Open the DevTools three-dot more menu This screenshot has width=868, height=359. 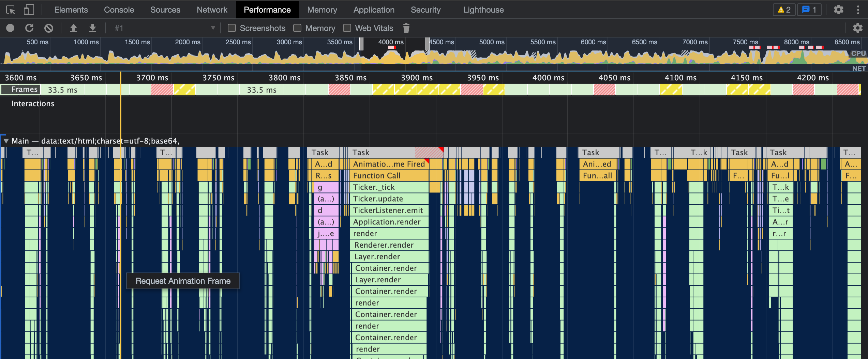coord(858,10)
